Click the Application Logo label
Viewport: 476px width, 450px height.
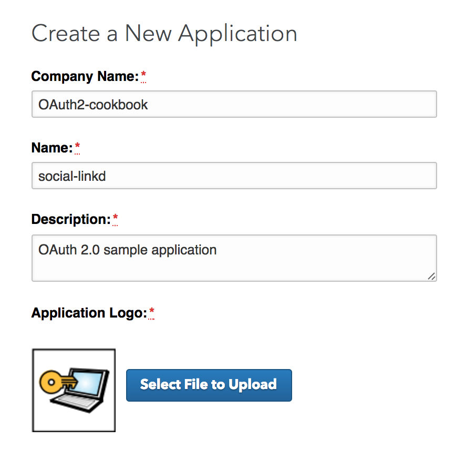click(89, 313)
